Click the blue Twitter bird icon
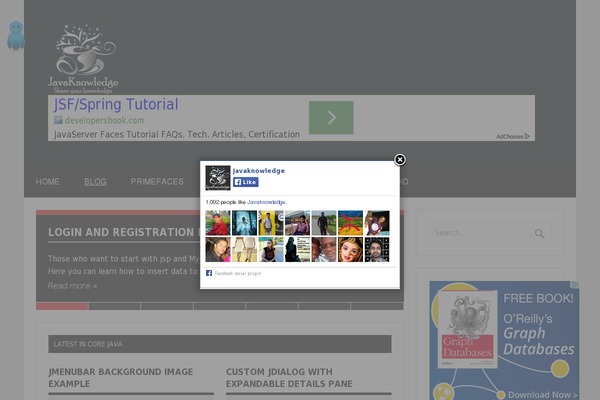Image resolution: width=600 pixels, height=400 pixels. tap(16, 35)
